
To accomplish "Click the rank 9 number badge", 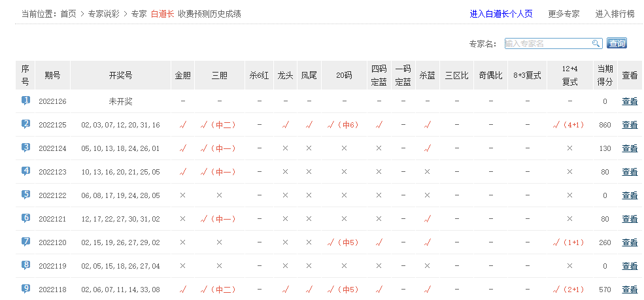I will [25, 288].
